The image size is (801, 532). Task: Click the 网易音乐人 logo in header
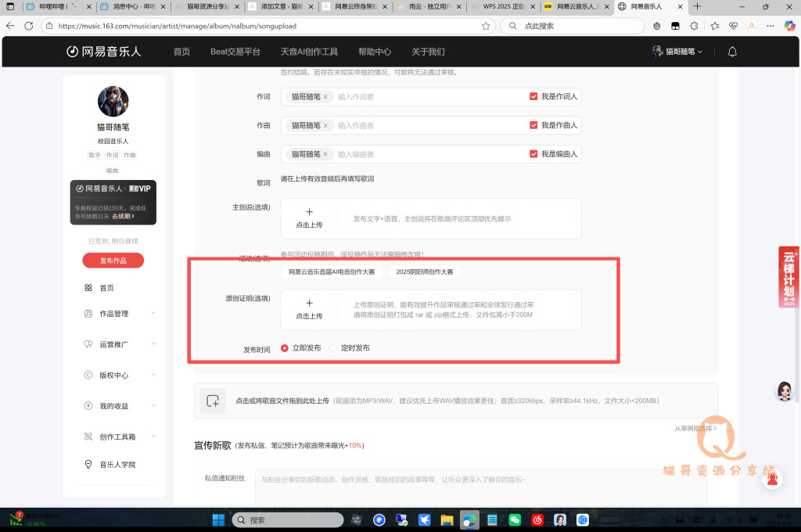point(104,52)
